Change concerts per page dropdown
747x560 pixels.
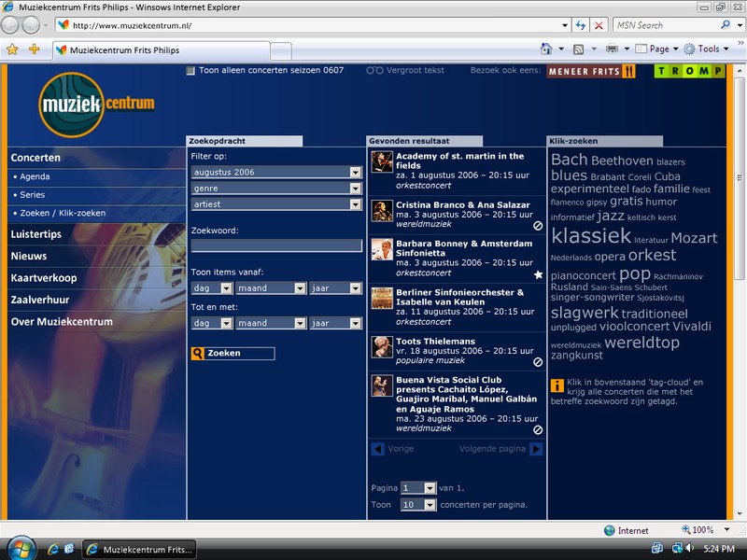pos(430,505)
